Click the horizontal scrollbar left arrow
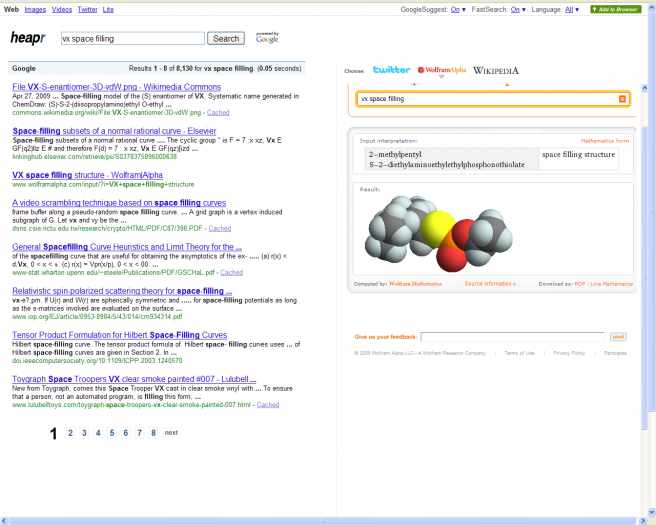 (4, 521)
